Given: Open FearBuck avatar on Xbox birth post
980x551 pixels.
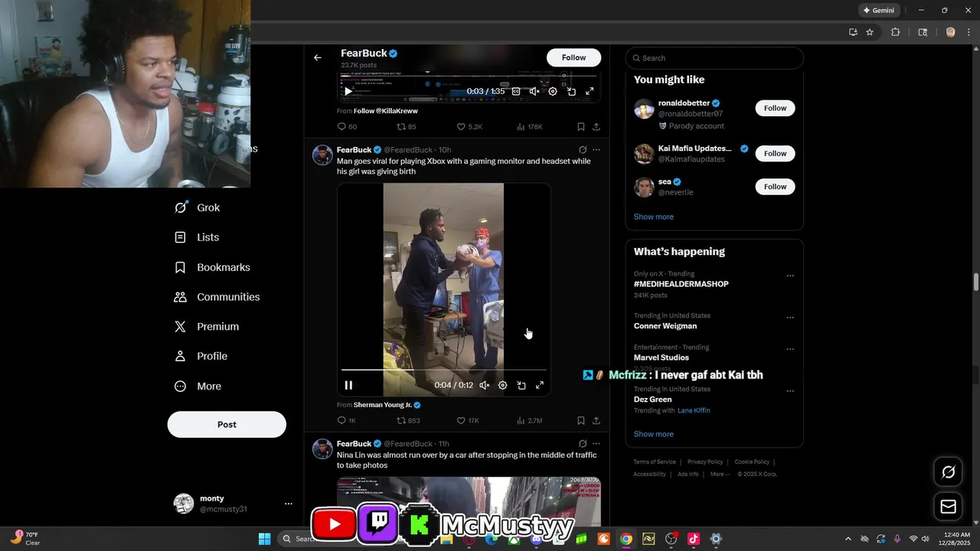Looking at the screenshot, I should pyautogui.click(x=322, y=155).
